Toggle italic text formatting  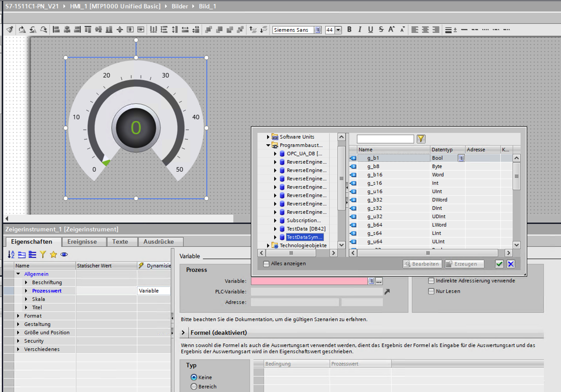pyautogui.click(x=360, y=29)
